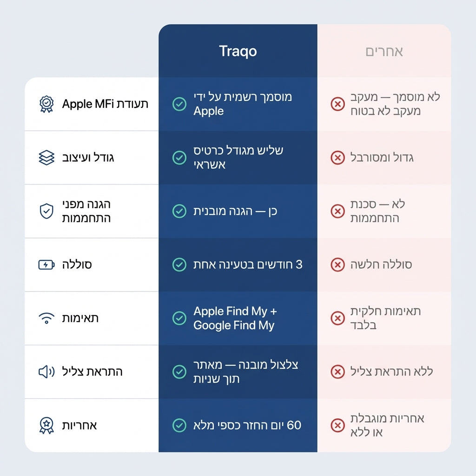Click the warranty medal icon beside אחריות
This screenshot has width=476, height=476.
click(x=46, y=425)
